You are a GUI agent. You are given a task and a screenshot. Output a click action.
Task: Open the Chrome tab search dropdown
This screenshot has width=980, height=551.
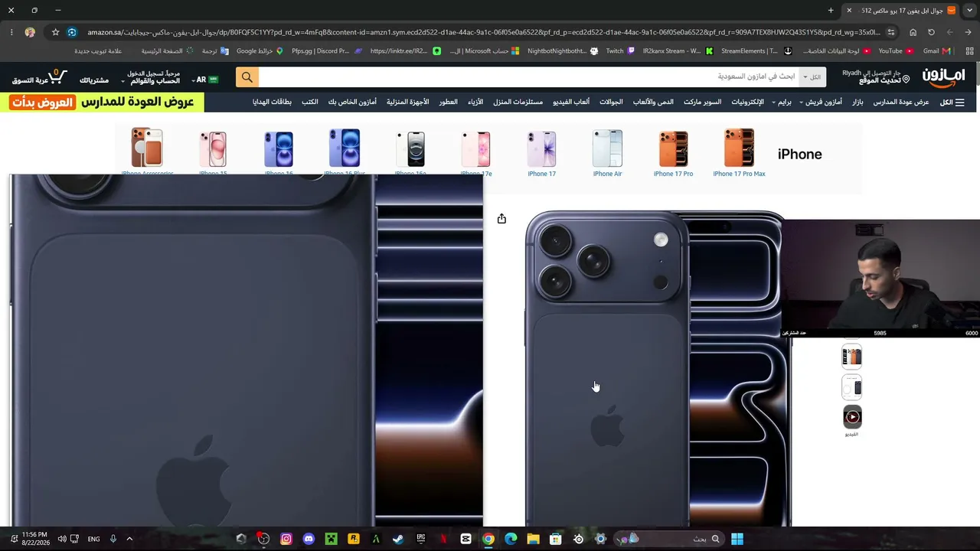(x=969, y=11)
